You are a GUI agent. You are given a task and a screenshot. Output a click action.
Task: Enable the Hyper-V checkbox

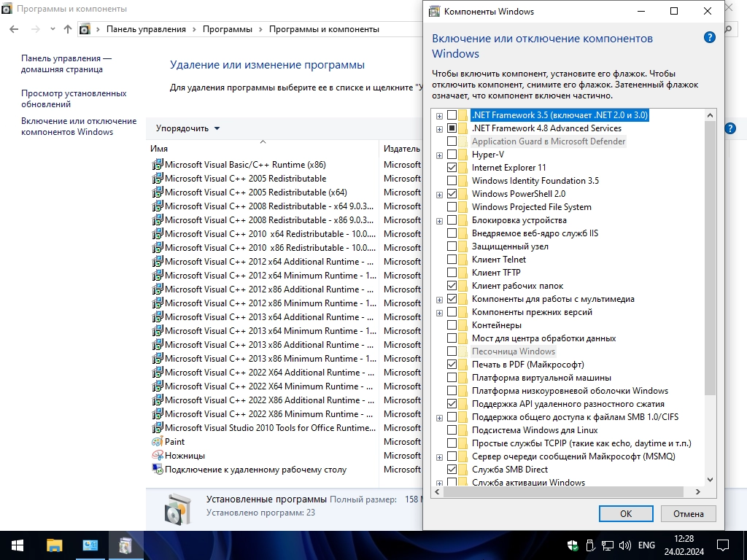point(452,155)
